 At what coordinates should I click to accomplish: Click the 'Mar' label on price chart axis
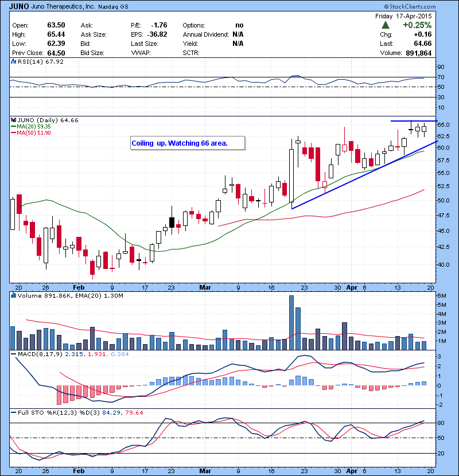click(205, 287)
